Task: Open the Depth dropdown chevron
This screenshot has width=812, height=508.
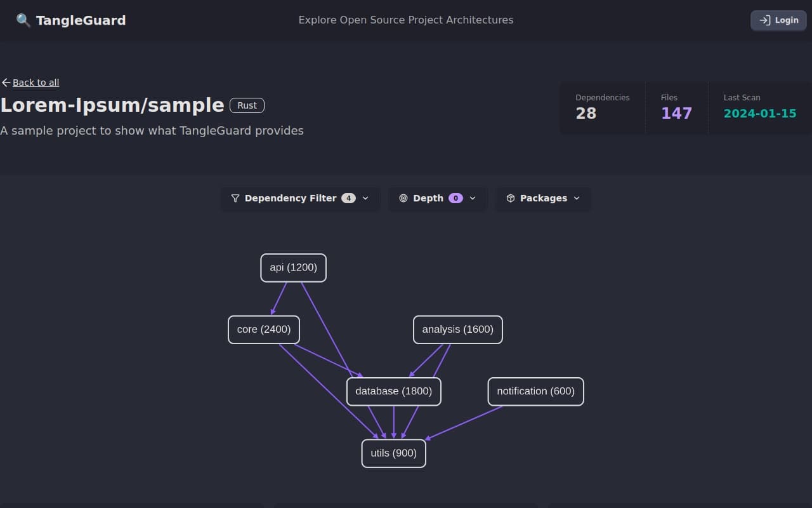Action: pos(473,198)
